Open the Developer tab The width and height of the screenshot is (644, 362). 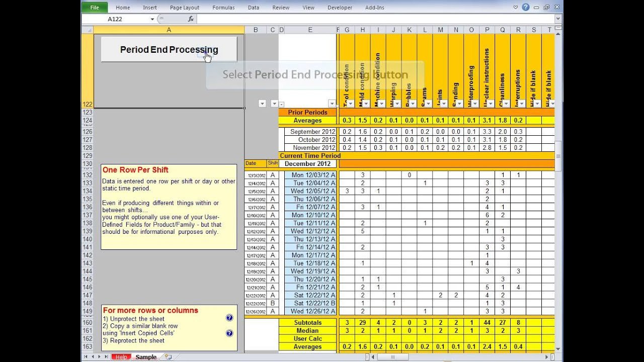pos(340,8)
